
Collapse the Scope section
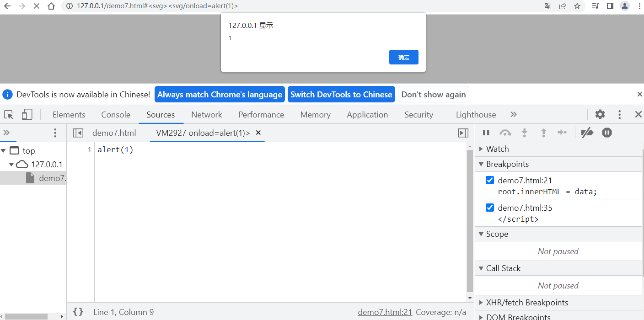click(x=558, y=234)
